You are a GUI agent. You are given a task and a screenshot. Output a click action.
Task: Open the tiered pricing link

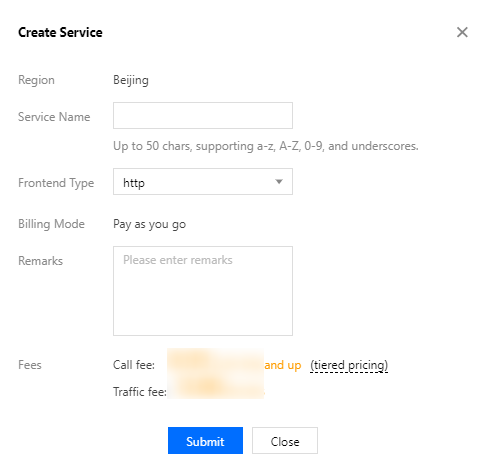pyautogui.click(x=349, y=365)
